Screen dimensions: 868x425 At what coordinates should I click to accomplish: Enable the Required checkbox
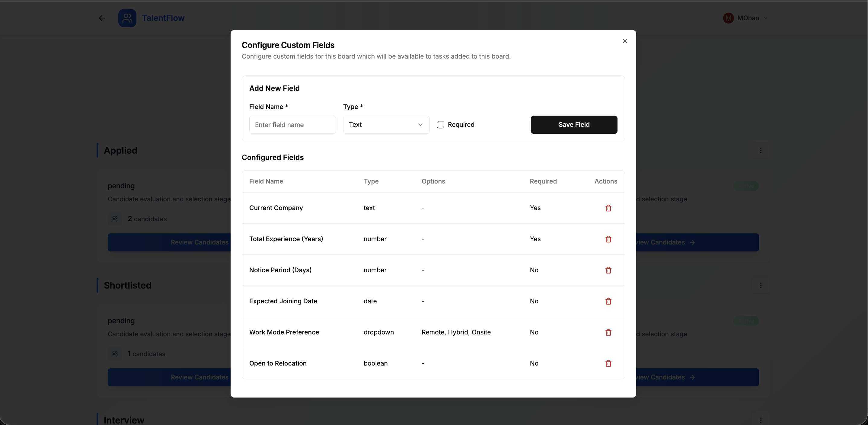click(x=440, y=124)
